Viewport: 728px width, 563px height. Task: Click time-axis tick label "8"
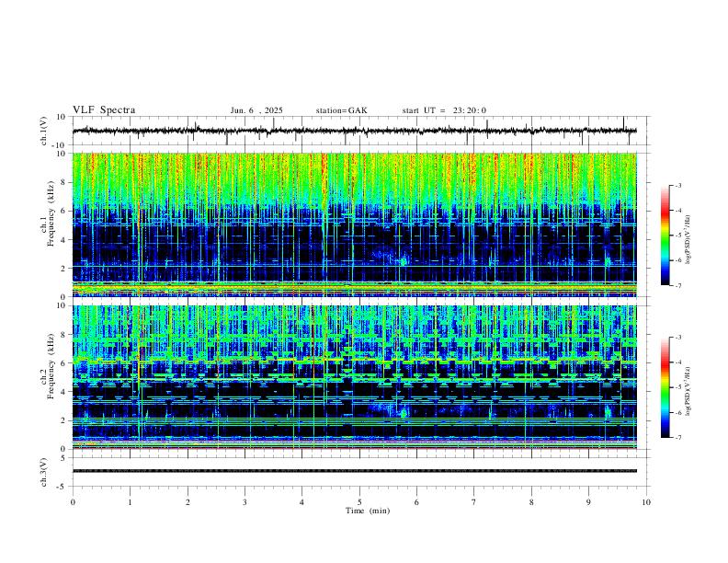pos(531,502)
